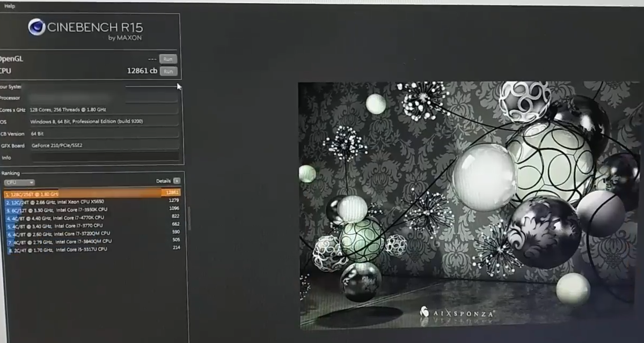
Task: Click the rendered spheres scene image
Action: pyautogui.click(x=469, y=205)
